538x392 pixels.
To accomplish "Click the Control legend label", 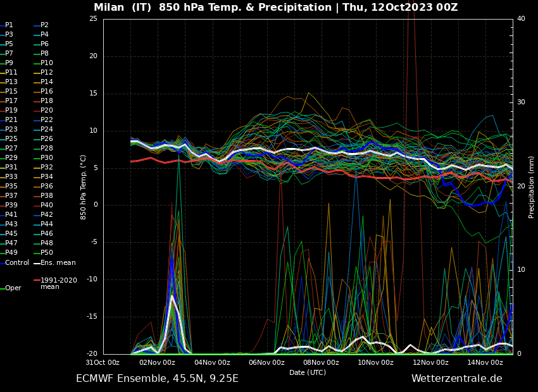I will [x=17, y=262].
